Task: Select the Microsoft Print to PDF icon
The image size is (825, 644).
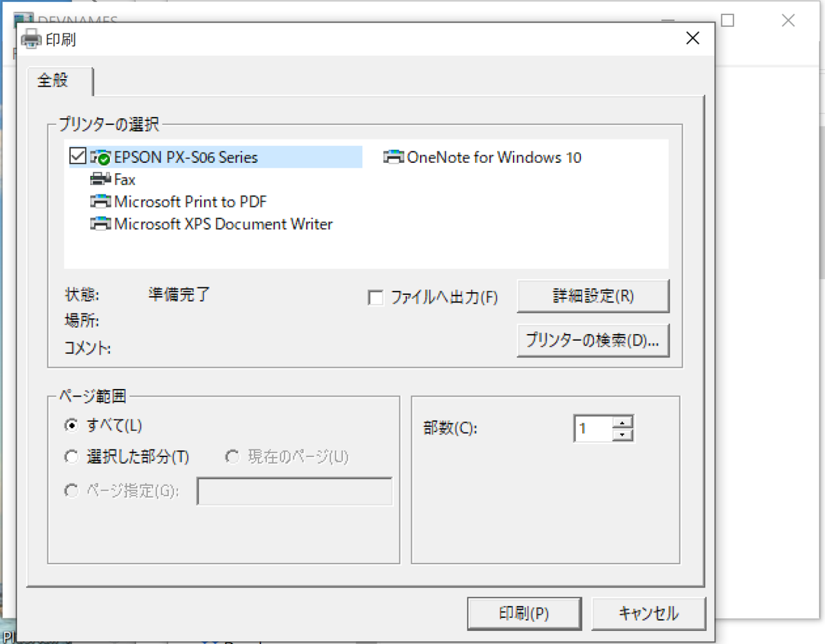Action: [100, 201]
